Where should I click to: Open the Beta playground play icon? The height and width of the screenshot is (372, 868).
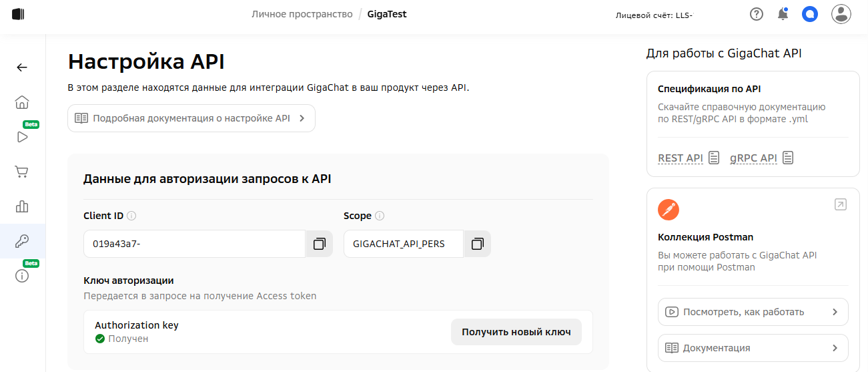click(x=22, y=137)
